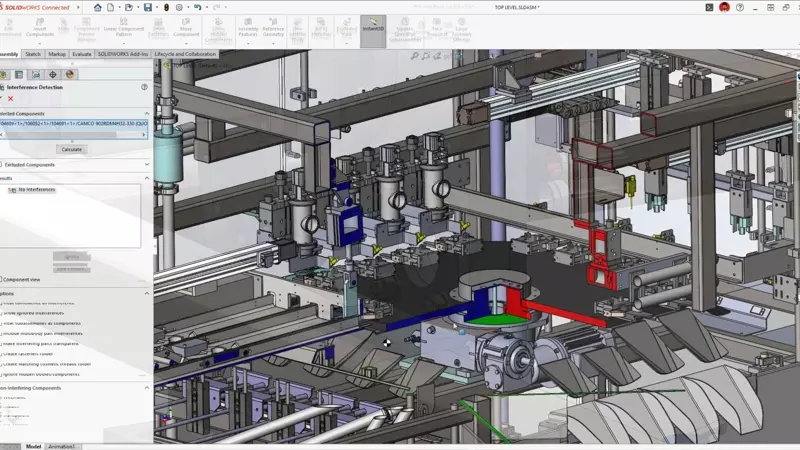Switch to the Assembly ribbon tab
The width and height of the screenshot is (800, 450).
9,54
